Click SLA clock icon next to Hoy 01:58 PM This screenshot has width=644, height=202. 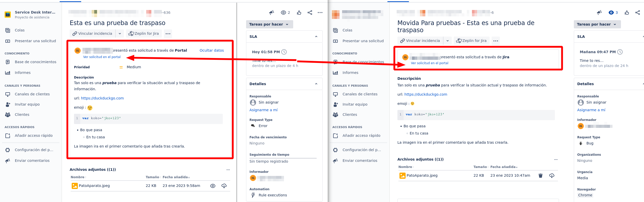click(x=284, y=52)
